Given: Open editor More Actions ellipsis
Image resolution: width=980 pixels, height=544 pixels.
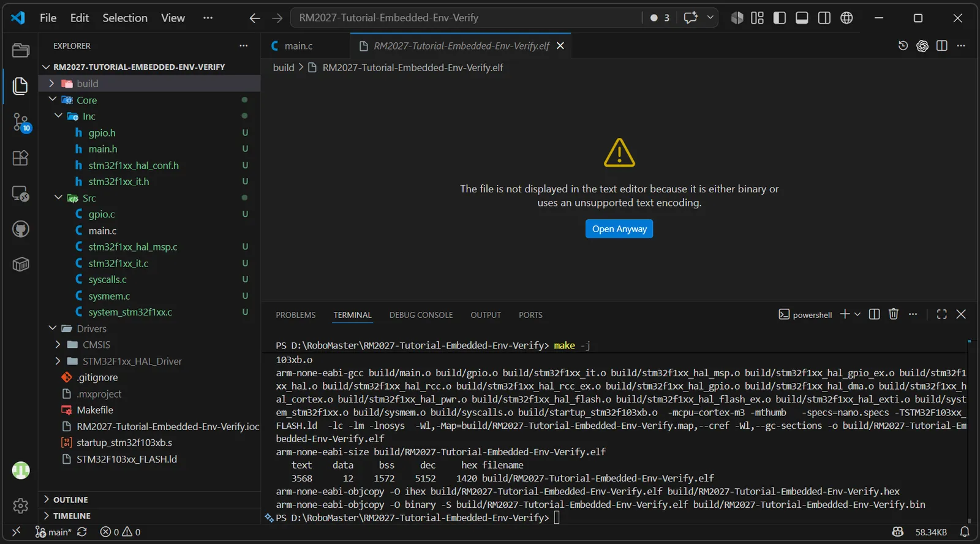Looking at the screenshot, I should click(961, 45).
